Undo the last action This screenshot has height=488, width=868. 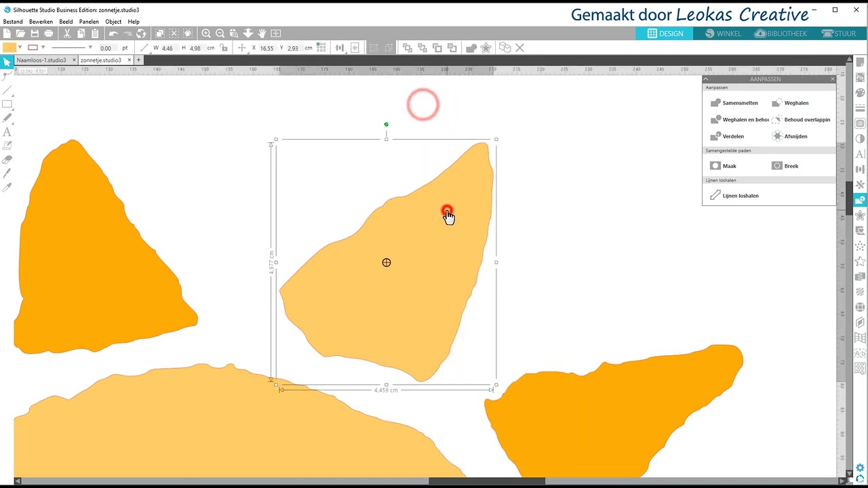[113, 33]
